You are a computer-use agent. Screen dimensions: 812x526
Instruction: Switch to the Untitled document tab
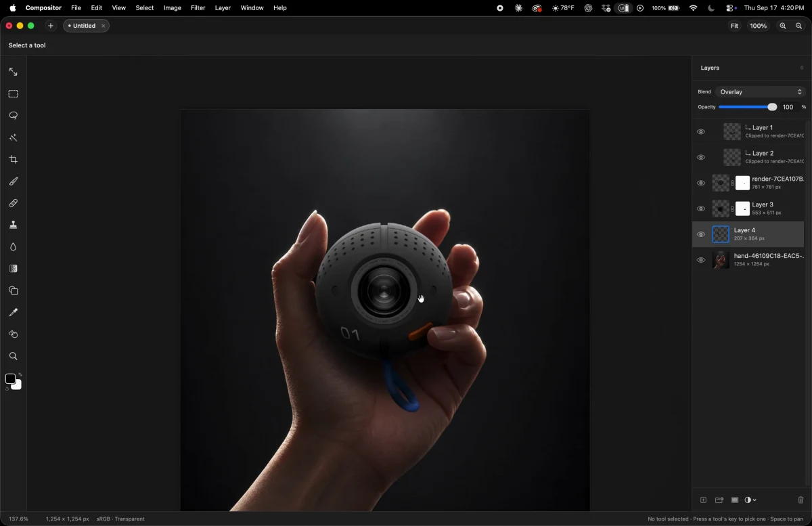coord(86,26)
